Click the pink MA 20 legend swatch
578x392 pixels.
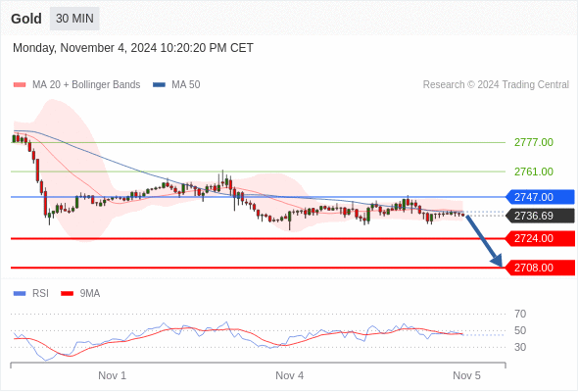click(x=20, y=85)
